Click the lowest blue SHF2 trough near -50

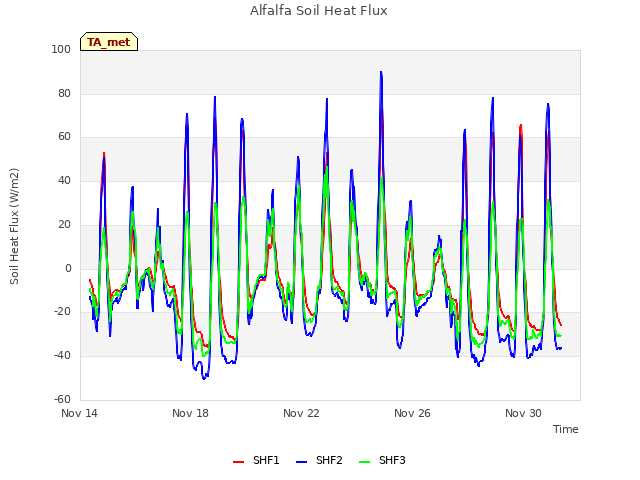(204, 378)
